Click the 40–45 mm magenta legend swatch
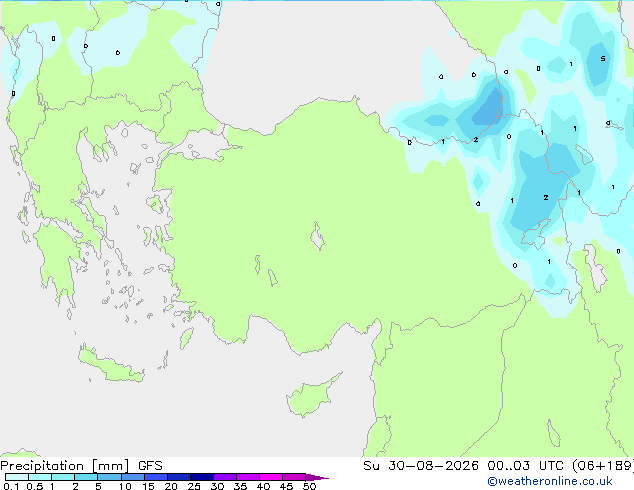Screen dimensions: 634x490 click(x=271, y=477)
